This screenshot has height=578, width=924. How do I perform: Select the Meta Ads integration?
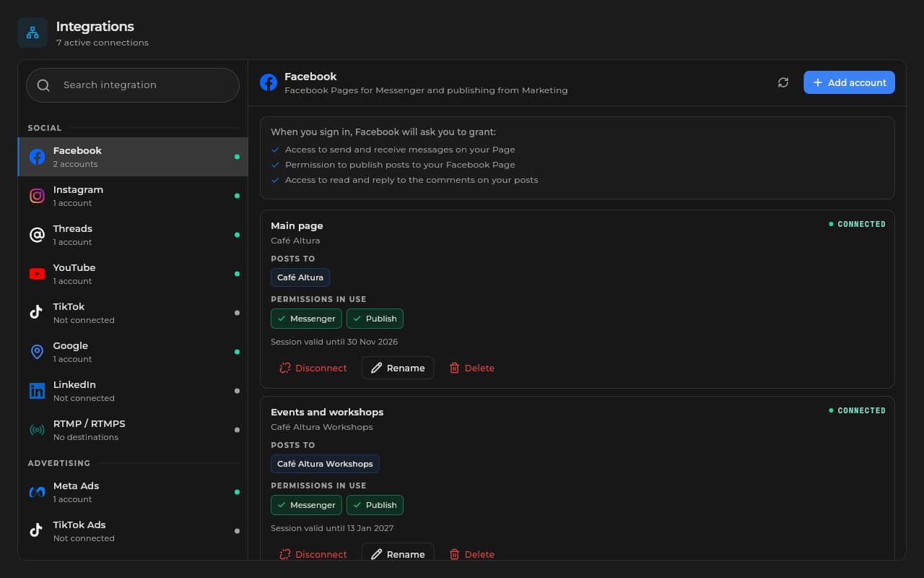tap(133, 492)
